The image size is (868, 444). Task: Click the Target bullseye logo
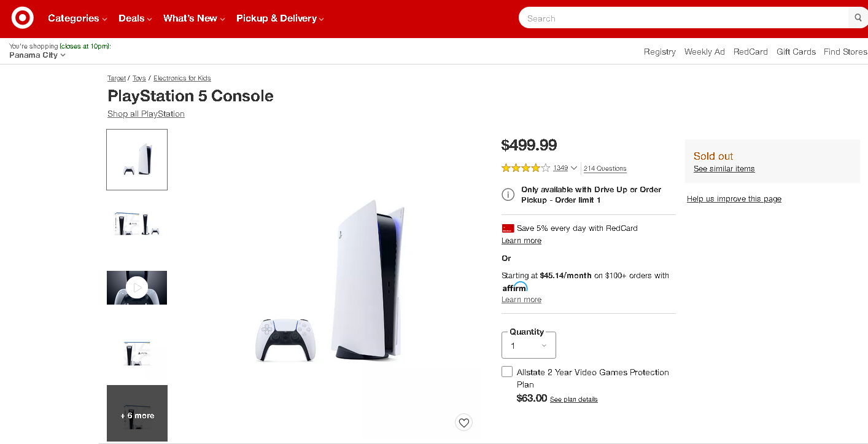click(23, 18)
